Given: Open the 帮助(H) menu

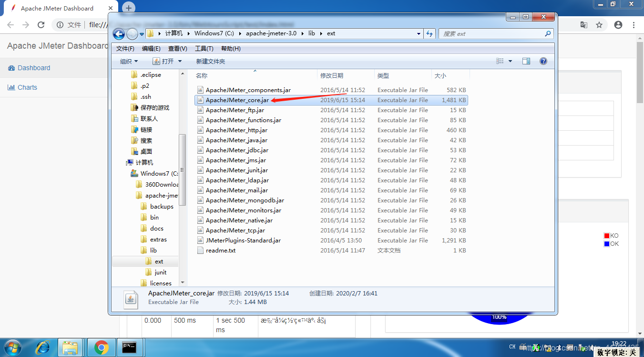Looking at the screenshot, I should click(231, 49).
